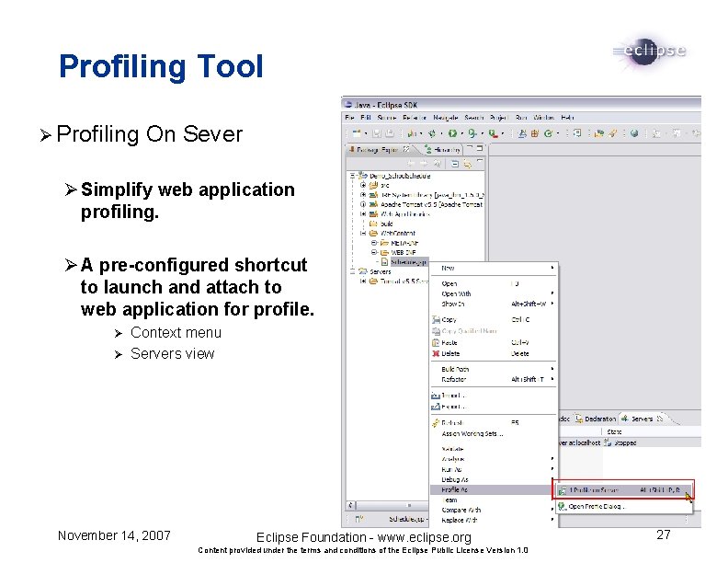Toggle Link with Editor in Package Explorer
This screenshot has height=563, width=728.
click(468, 164)
